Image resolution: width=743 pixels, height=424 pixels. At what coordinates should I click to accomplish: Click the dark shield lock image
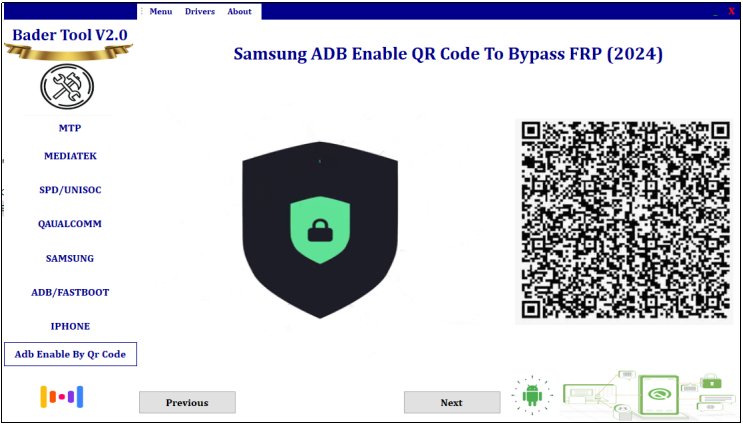tap(320, 230)
